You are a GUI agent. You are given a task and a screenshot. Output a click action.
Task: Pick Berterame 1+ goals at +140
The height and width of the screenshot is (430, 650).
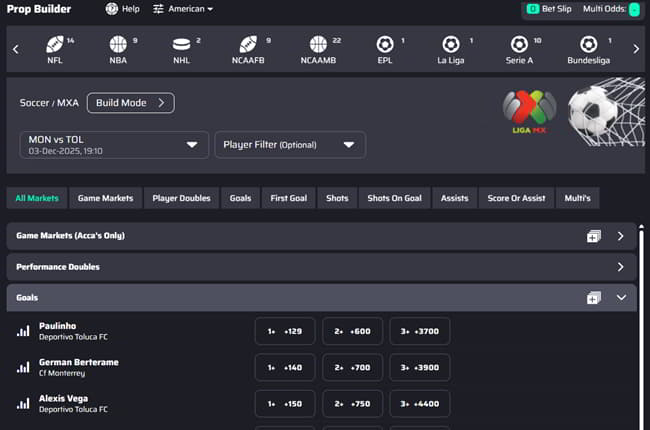pyautogui.click(x=285, y=367)
